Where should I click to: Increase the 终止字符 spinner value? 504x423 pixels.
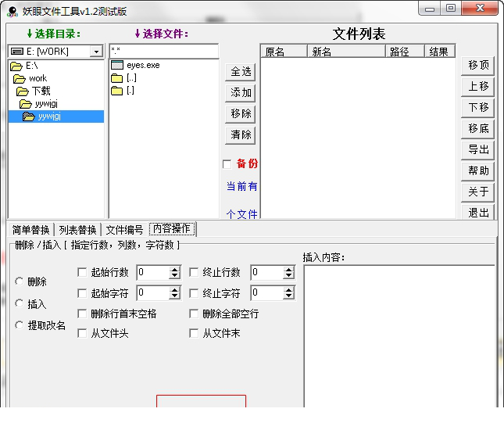288,290
